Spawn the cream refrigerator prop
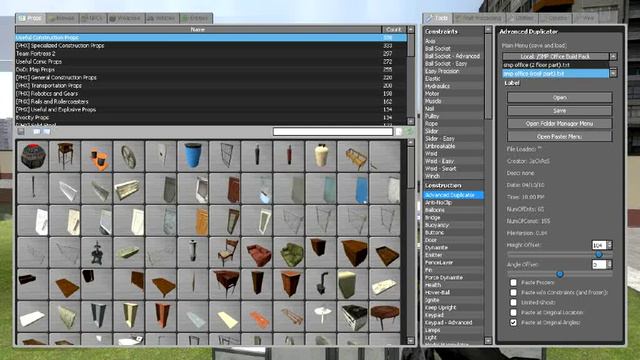This screenshot has height=360, width=640. pyautogui.click(x=353, y=284)
